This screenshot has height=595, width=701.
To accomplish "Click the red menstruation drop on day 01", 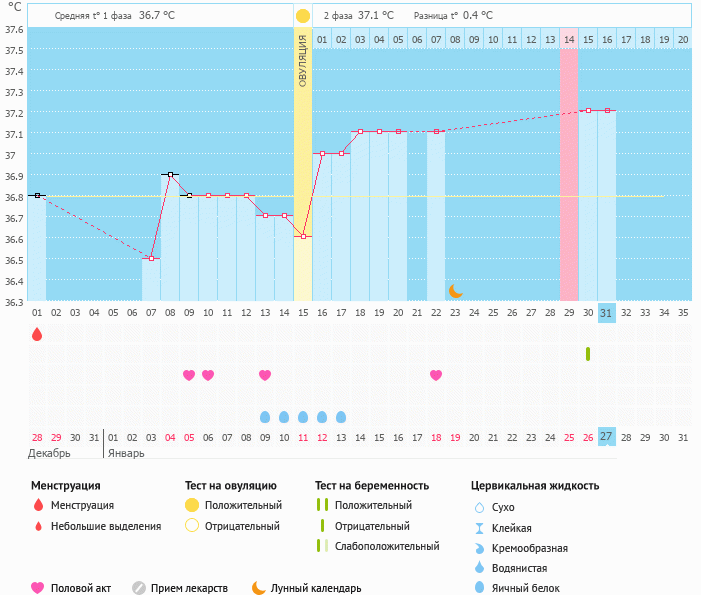I will coord(37,334).
